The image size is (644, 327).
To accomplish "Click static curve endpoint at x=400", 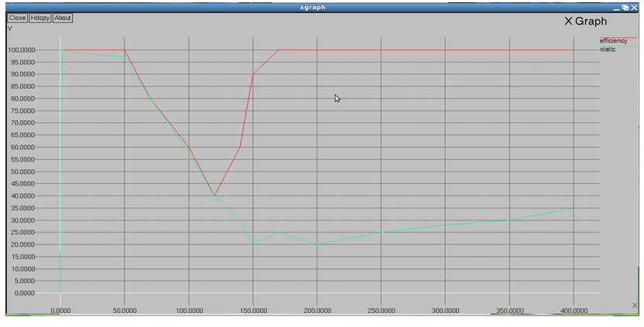I will [x=574, y=208].
